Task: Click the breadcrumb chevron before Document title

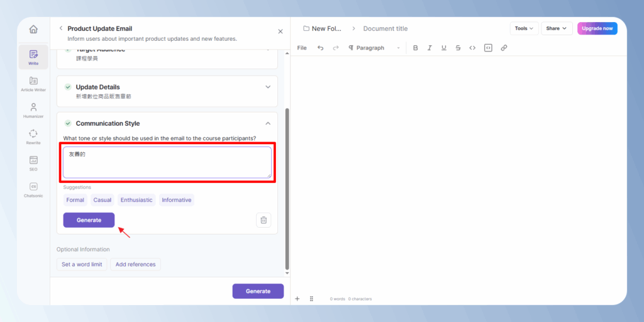Action: pos(353,29)
